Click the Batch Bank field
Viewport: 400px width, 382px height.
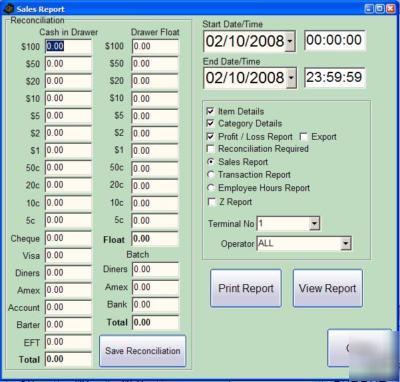(155, 305)
